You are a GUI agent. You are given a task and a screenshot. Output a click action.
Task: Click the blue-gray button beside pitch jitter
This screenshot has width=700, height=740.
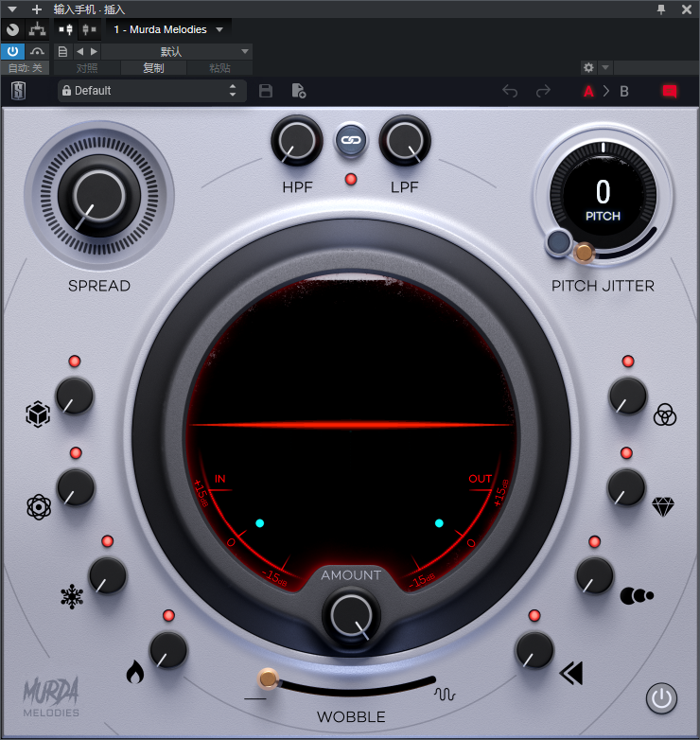559,242
